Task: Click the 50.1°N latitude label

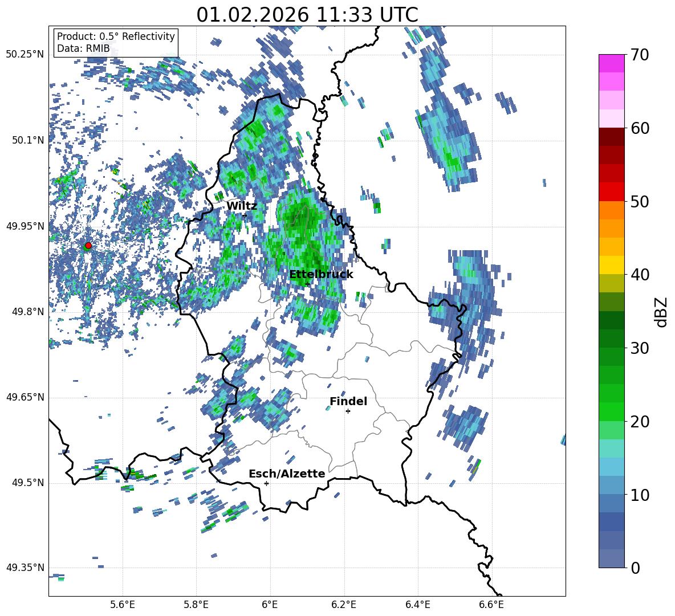Action: pos(28,140)
